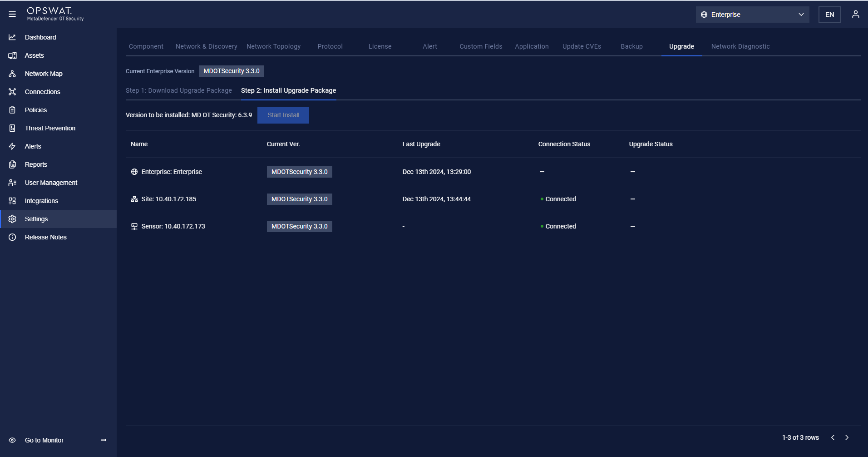Go to Step 1: Download Upgrade Package
Screen dimensions: 868x457
coord(179,90)
